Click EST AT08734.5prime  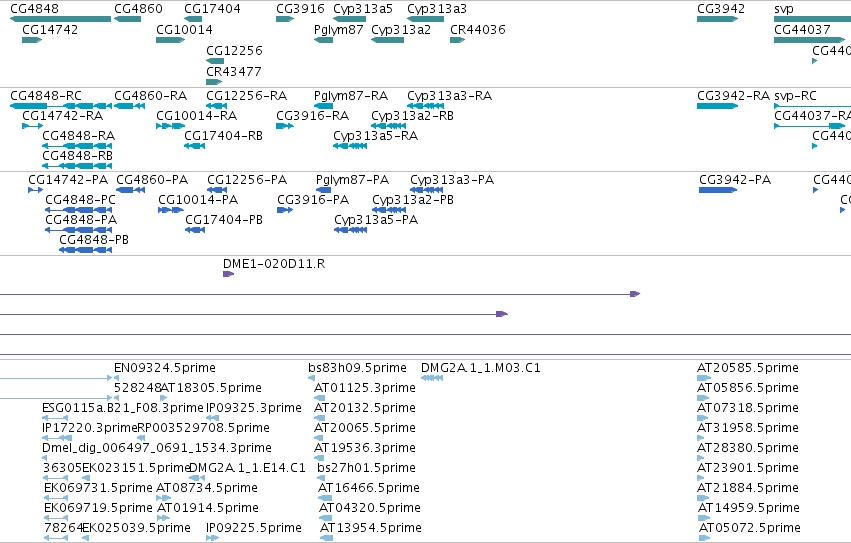coord(207,488)
